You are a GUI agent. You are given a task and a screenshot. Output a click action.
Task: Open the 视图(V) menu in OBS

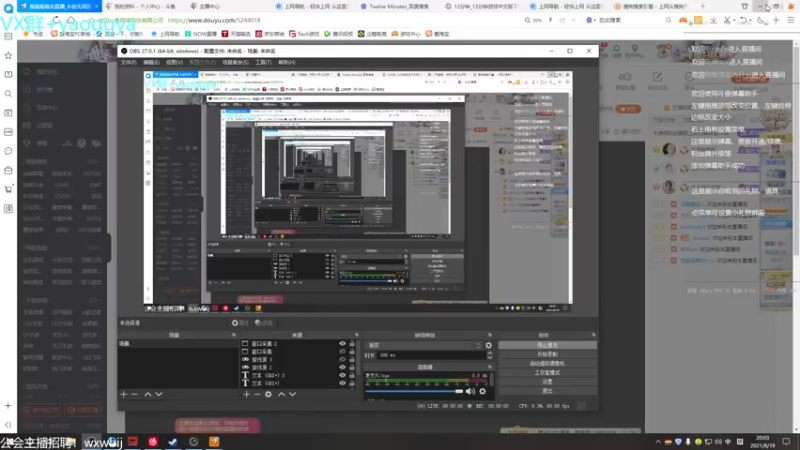point(174,62)
